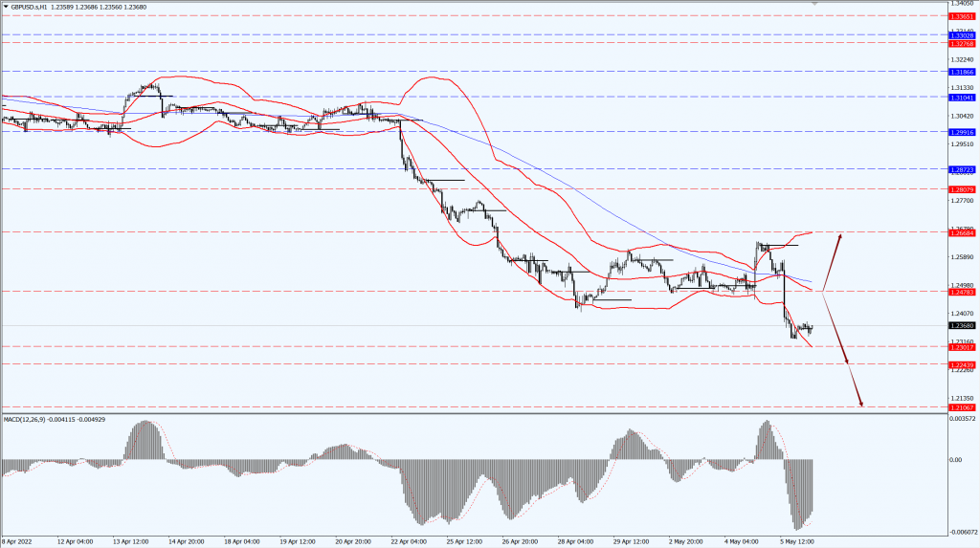This screenshot has width=980, height=548.
Task: Click the MACD zero level 0.00 label
Action: (x=955, y=459)
